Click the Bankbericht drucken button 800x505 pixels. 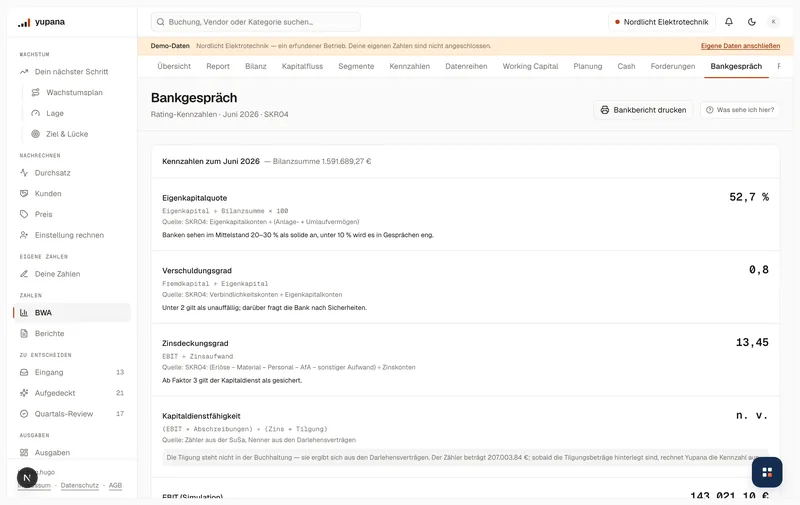(643, 110)
